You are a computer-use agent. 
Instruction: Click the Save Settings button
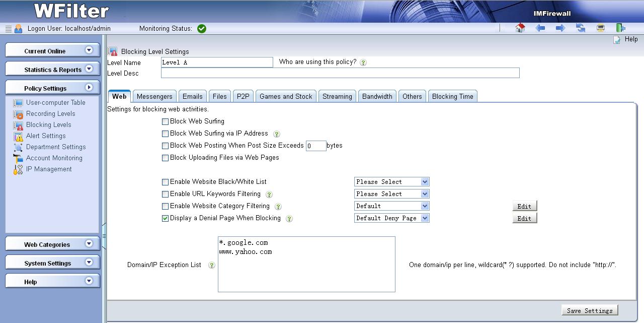[x=589, y=310]
